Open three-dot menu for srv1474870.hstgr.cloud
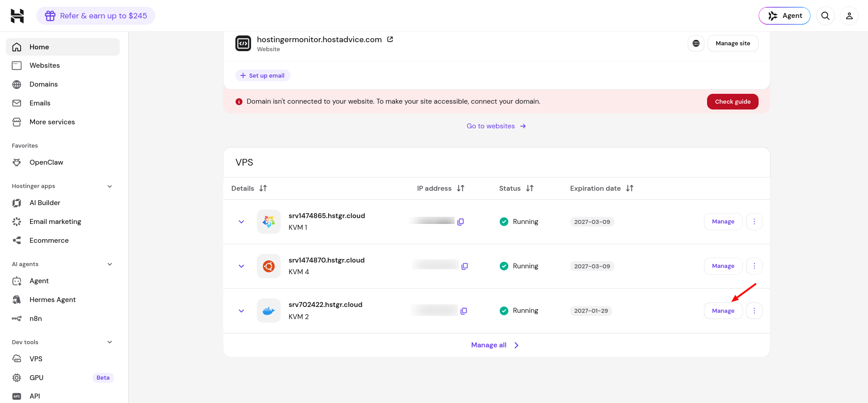 754,266
